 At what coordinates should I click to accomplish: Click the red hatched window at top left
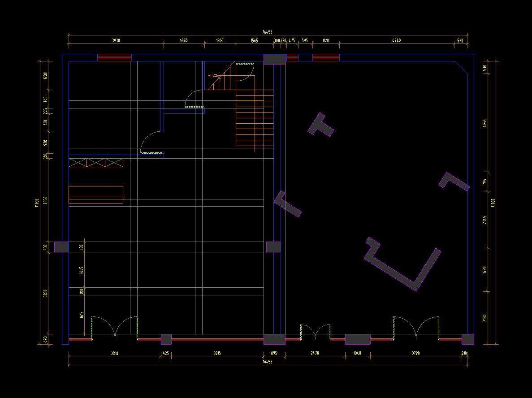[x=114, y=57]
